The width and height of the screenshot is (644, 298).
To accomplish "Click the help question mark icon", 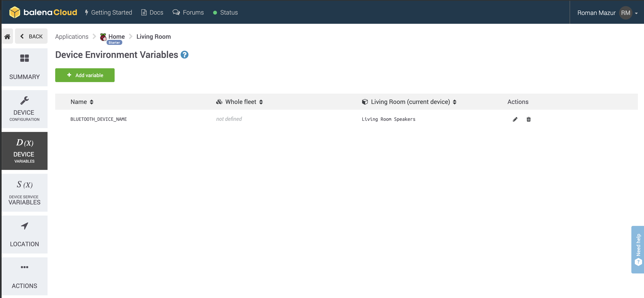I will coord(184,55).
